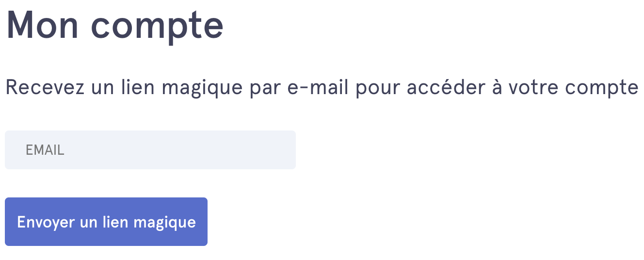Click the "Mon compte" heading

pyautogui.click(x=114, y=25)
